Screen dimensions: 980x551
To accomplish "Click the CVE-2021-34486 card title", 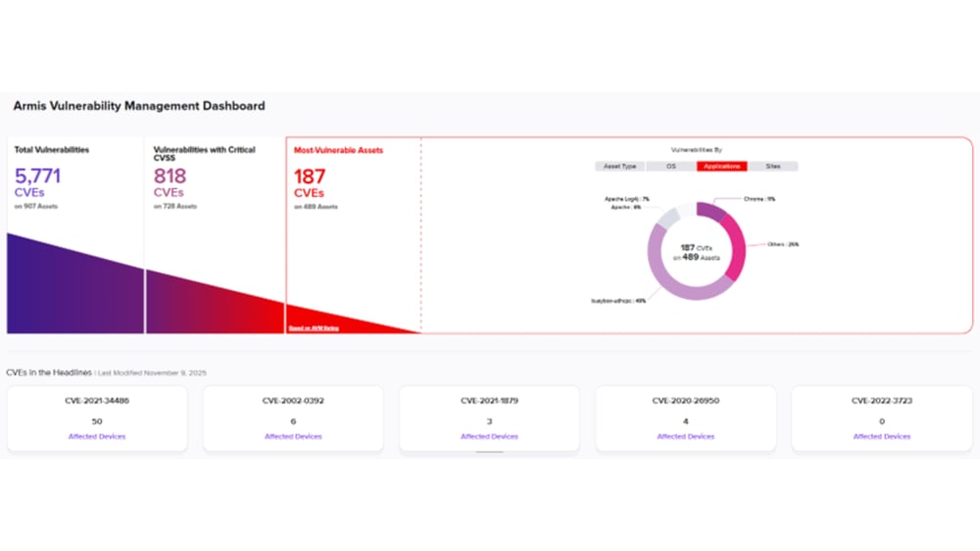I will (x=97, y=400).
